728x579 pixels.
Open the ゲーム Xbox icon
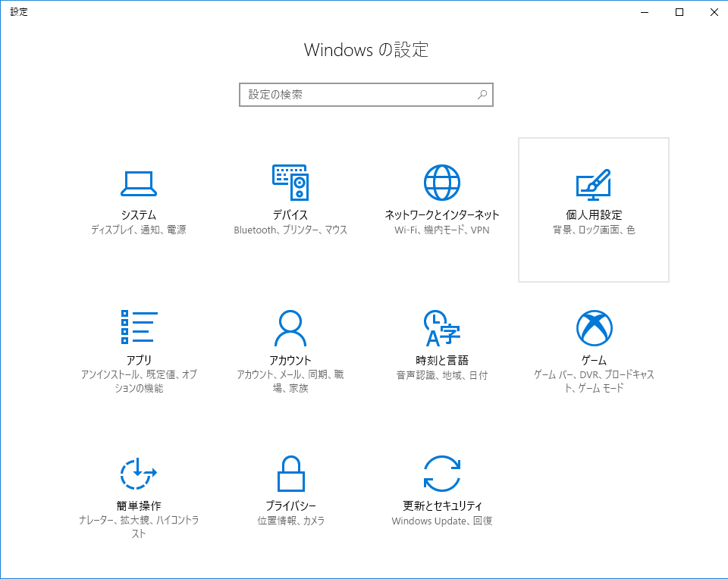(x=595, y=328)
